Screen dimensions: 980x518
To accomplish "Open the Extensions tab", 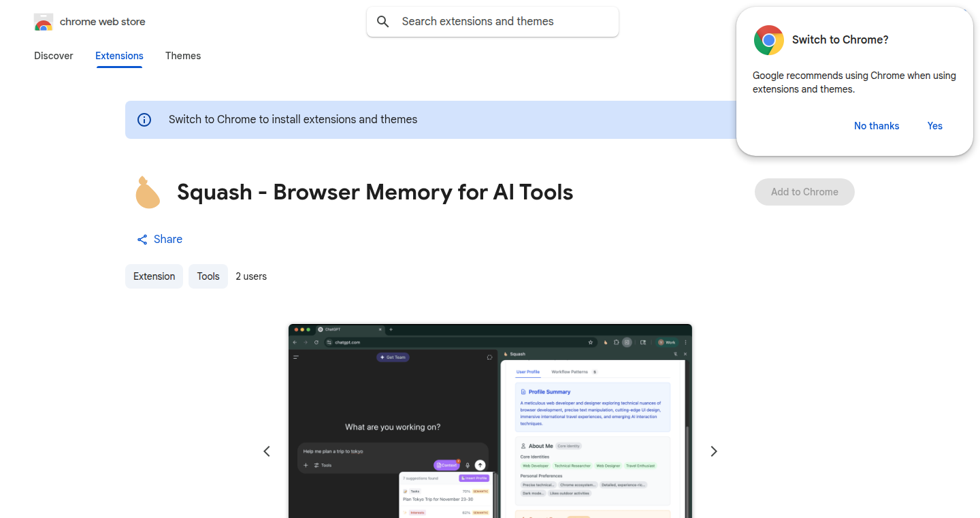I will click(x=119, y=56).
